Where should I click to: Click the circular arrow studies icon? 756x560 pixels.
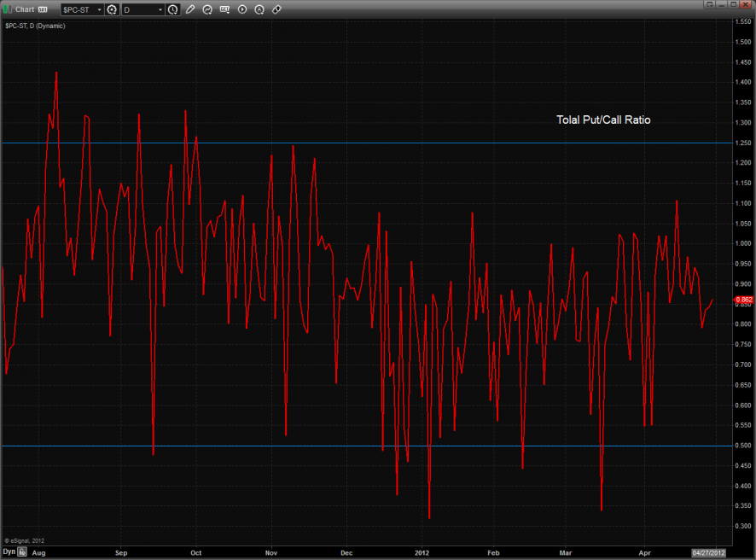coord(207,9)
